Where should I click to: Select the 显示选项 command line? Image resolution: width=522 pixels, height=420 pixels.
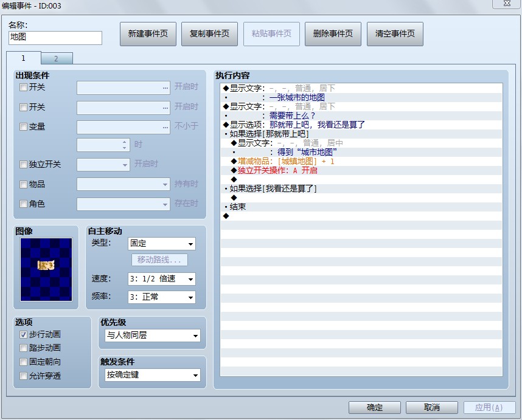(x=361, y=125)
